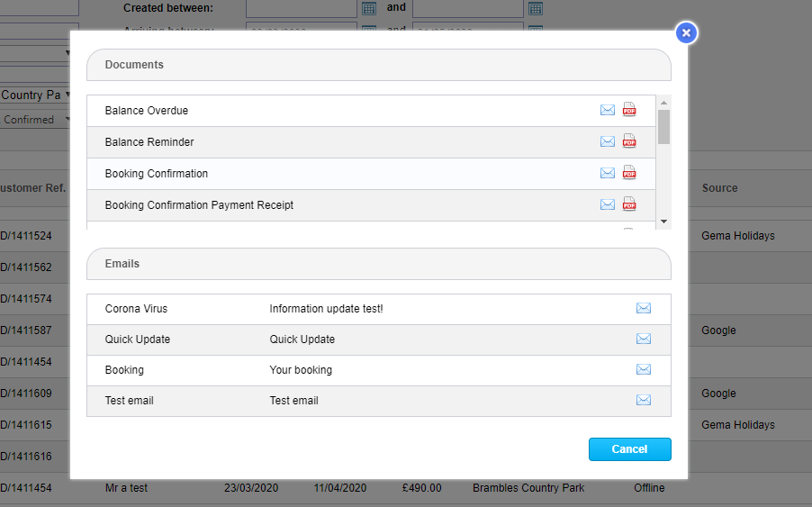Send Booking Confirmation by email icon
Viewport: 812px width, 507px height.
[x=608, y=174]
